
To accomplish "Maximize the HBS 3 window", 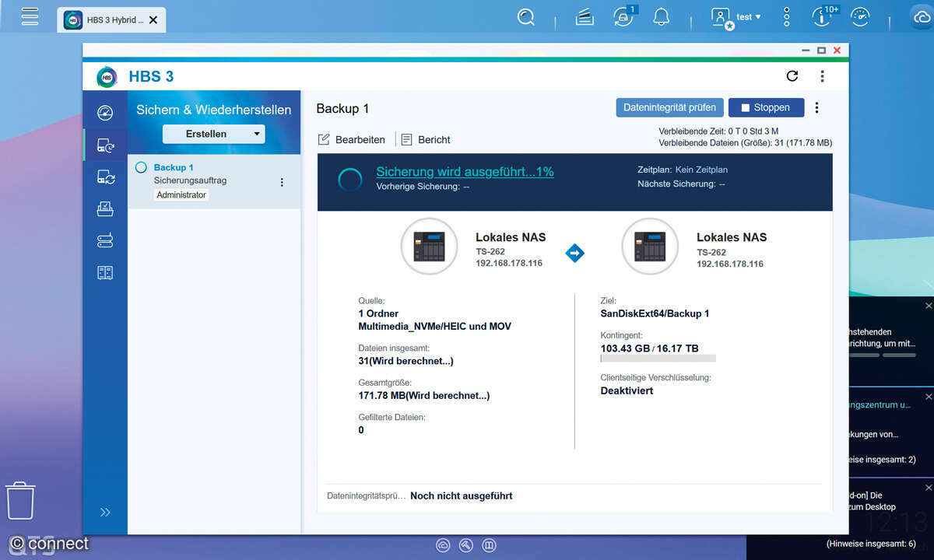I will tap(821, 50).
